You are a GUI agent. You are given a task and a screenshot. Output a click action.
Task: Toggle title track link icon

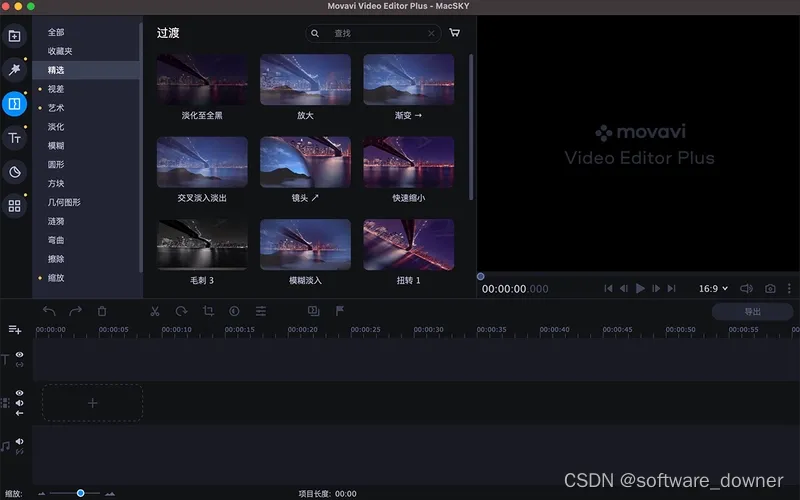tap(19, 364)
